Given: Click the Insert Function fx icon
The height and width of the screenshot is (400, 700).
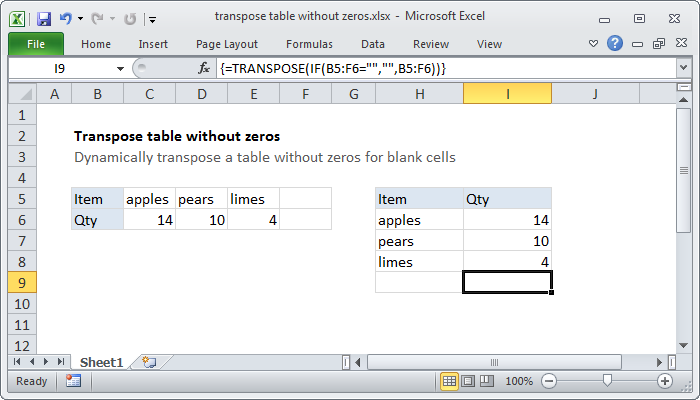Looking at the screenshot, I should click(x=204, y=68).
